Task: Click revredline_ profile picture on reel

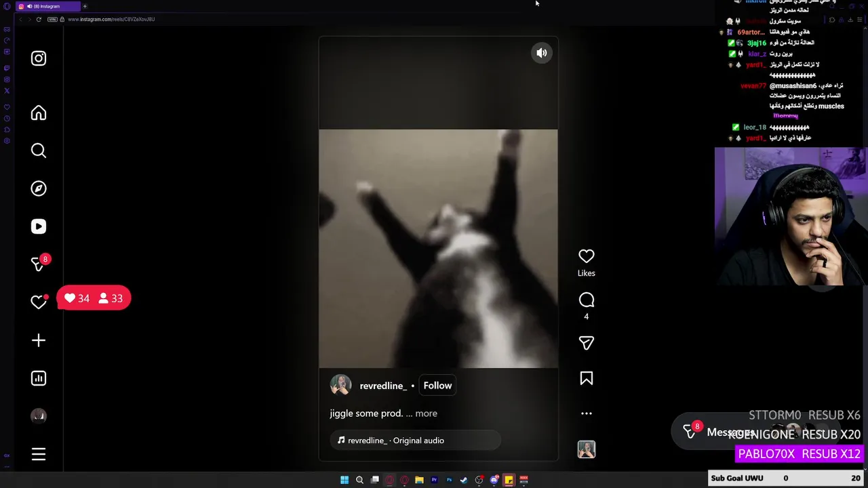Action: 341,385
